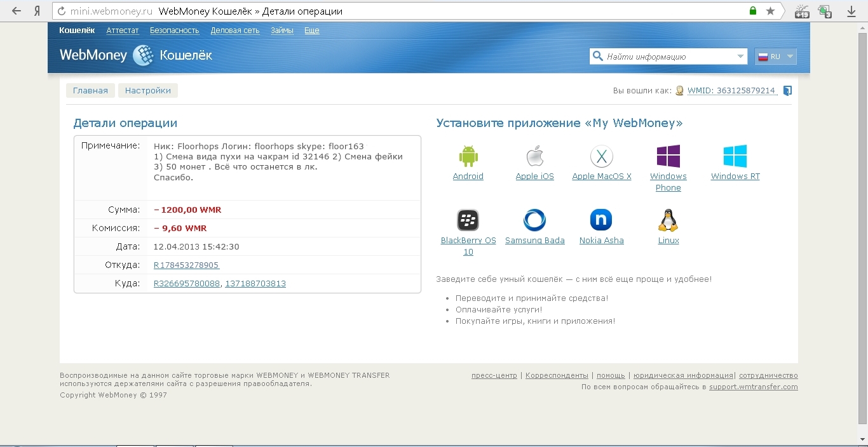Open the 137188703813 WMID link
The image size is (868, 447).
click(x=255, y=284)
